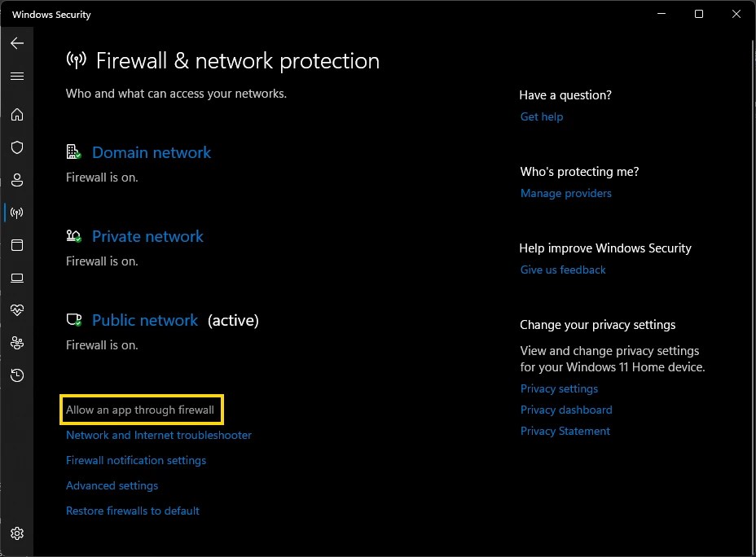Viewport: 756px width, 557px height.
Task: Navigate back using the arrow button
Action: click(x=17, y=43)
